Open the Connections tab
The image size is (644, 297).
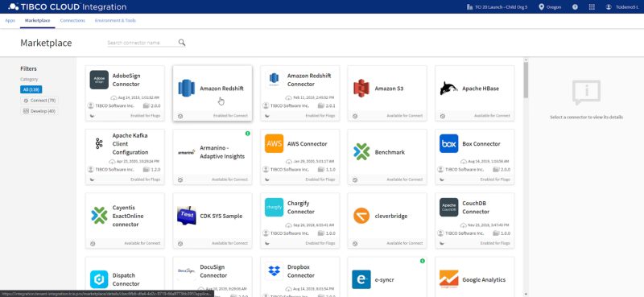72,21
